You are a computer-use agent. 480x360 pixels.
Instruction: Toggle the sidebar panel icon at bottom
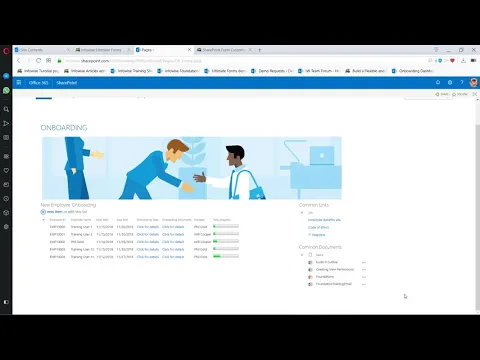coord(6,302)
